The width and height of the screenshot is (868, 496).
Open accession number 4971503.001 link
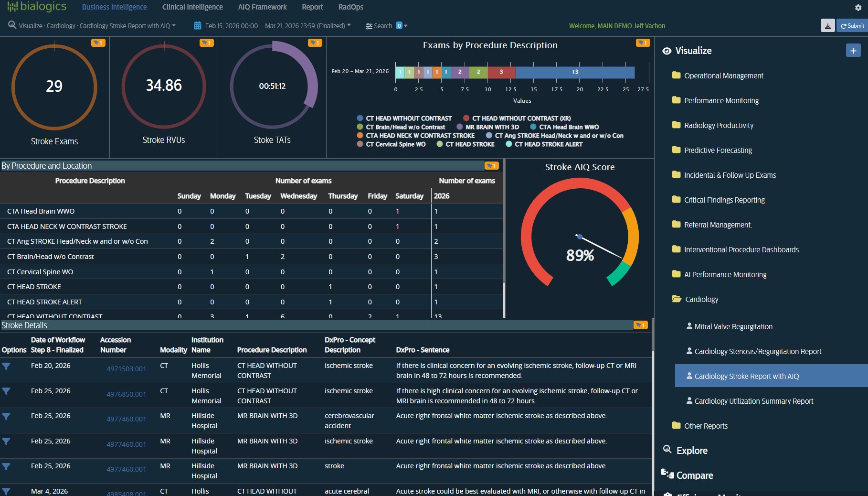(126, 368)
